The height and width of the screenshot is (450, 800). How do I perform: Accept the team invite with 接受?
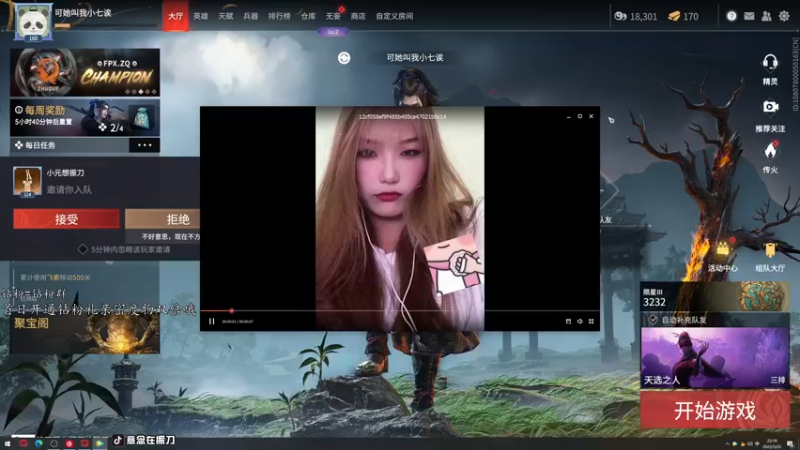[66, 219]
